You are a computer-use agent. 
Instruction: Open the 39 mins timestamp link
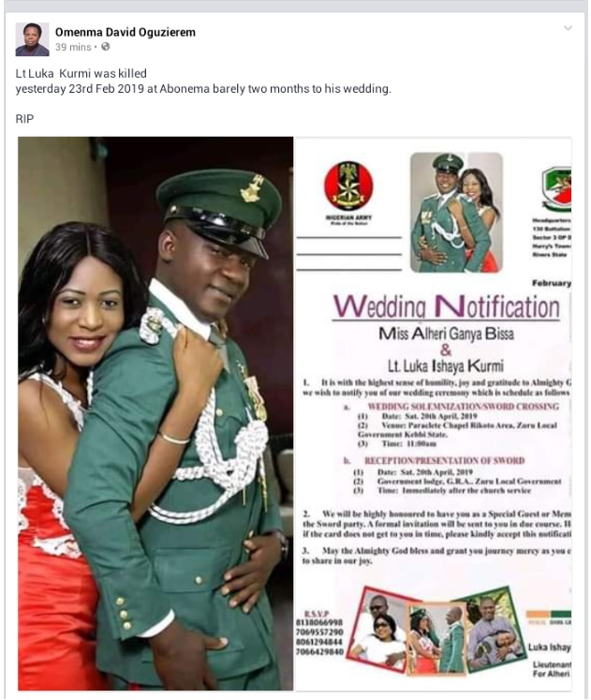coord(73,47)
